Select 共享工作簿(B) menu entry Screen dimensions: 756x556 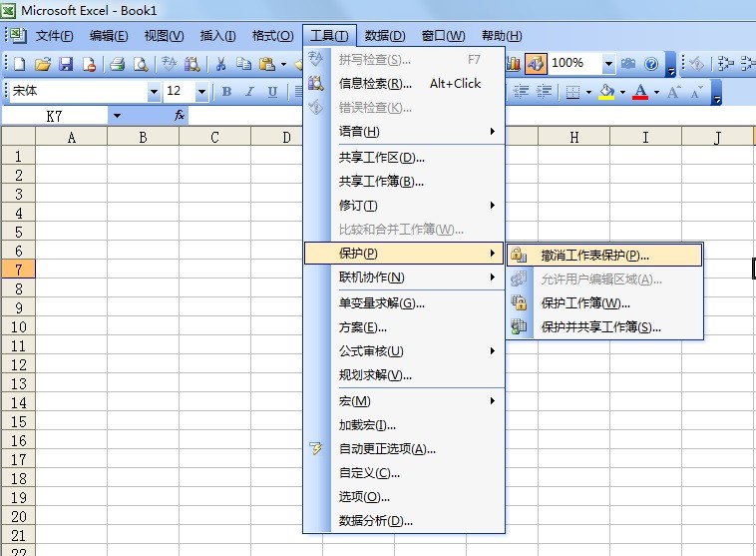coord(404,182)
